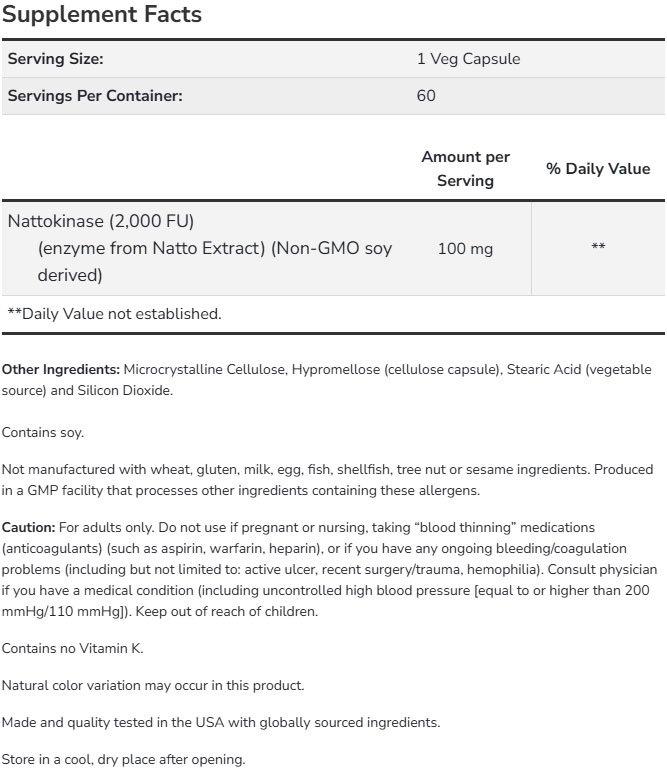The image size is (667, 768).
Task: Click the Servings Per Container label
Action: [95, 96]
